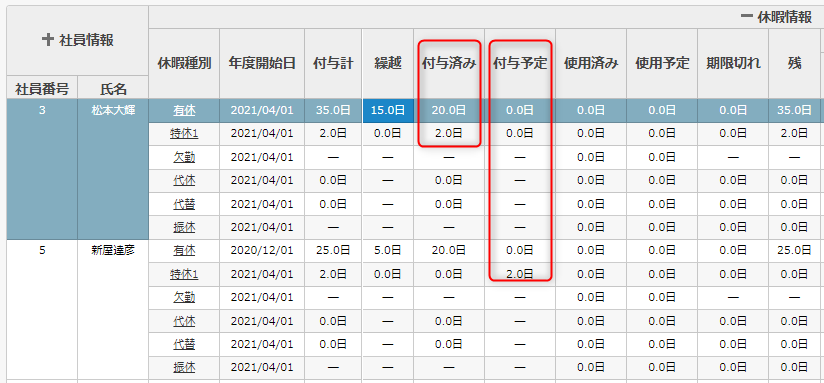Open 振休 link for 松本大輝
Image resolution: width=824 pixels, height=383 pixels.
click(184, 227)
